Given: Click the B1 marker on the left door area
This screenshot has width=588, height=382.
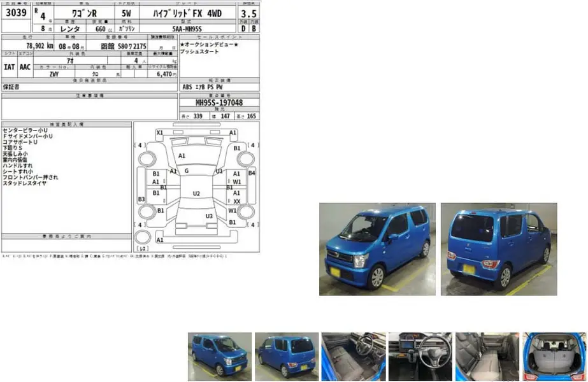Looking at the screenshot, I should click(x=156, y=174).
